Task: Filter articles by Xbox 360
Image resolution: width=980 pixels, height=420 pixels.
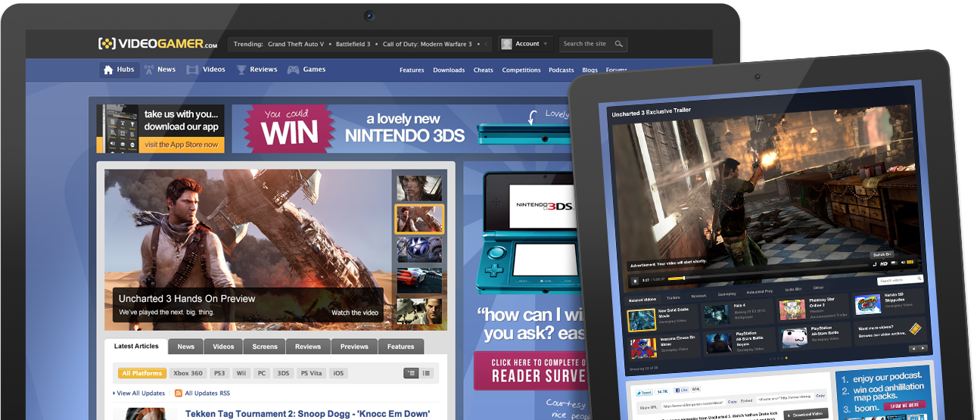Action: click(x=188, y=373)
